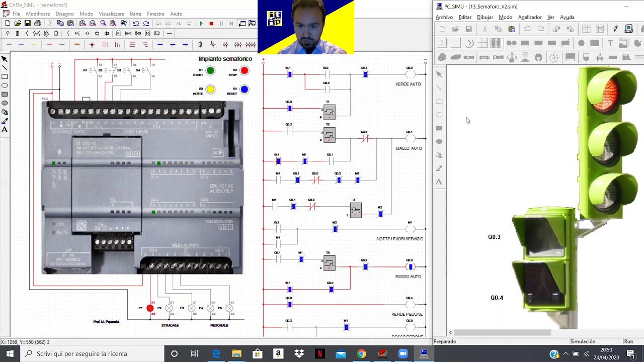Select the text A tool in CADe_SIMU palette
Viewport: 644px width, 362px height.
(5, 130)
